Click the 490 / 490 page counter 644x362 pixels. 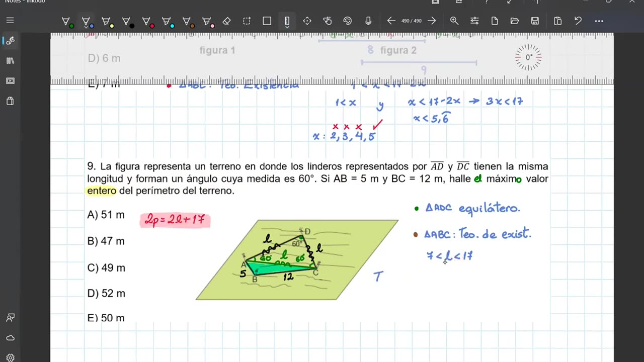[x=412, y=21]
